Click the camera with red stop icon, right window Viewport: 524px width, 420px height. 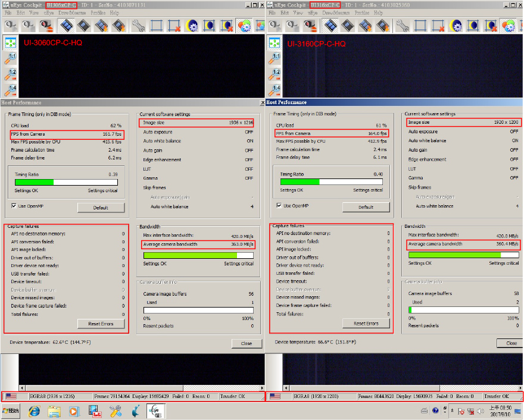click(310, 26)
